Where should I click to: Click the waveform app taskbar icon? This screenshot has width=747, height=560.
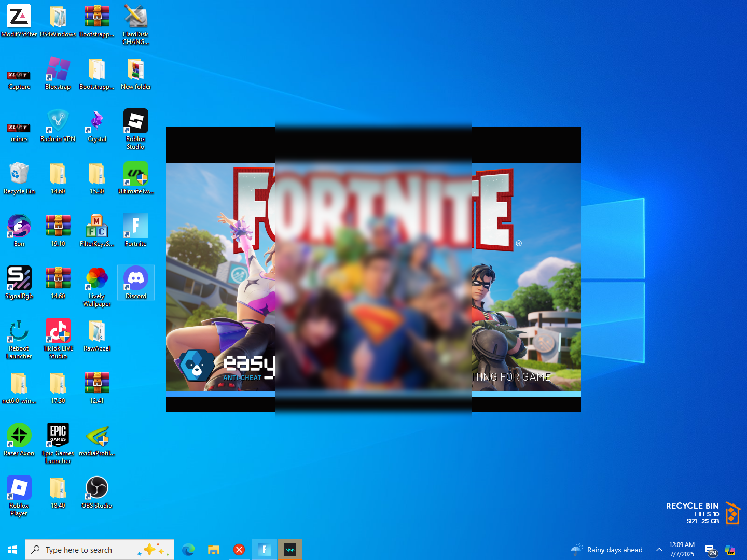[290, 550]
